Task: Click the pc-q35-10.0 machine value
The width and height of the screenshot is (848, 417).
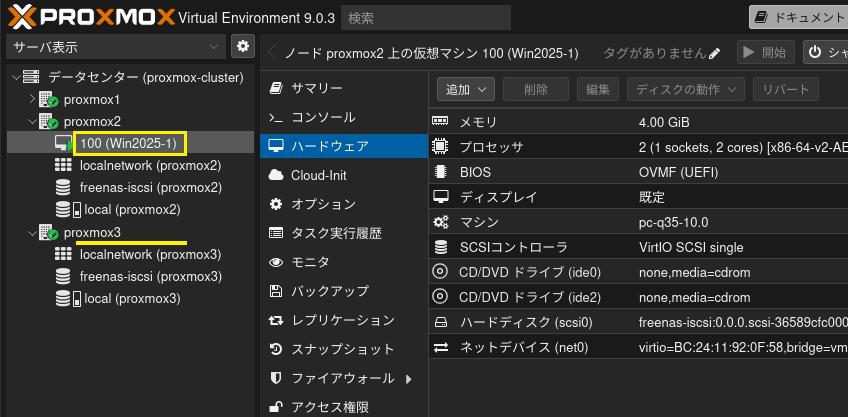Action: 673,222
